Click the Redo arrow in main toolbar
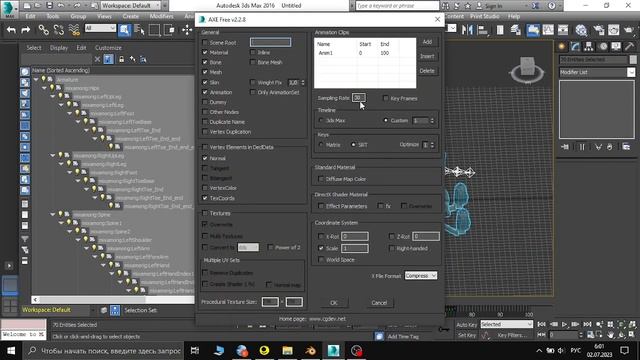This screenshot has width=640, height=360. pos(26,30)
